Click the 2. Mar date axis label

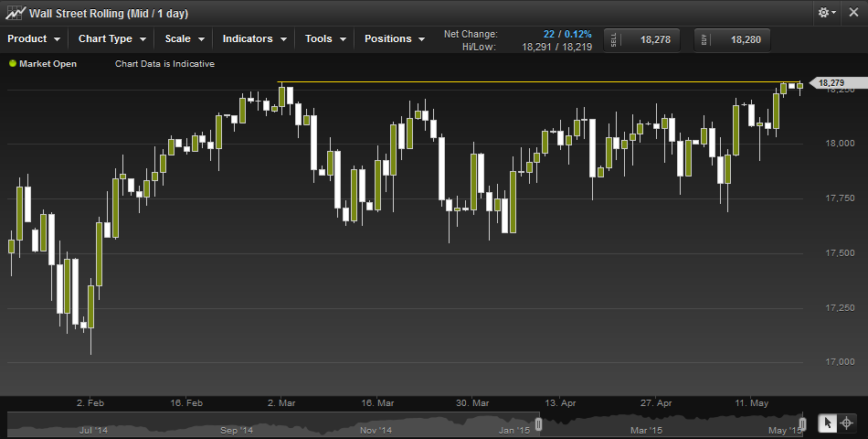pyautogui.click(x=281, y=402)
